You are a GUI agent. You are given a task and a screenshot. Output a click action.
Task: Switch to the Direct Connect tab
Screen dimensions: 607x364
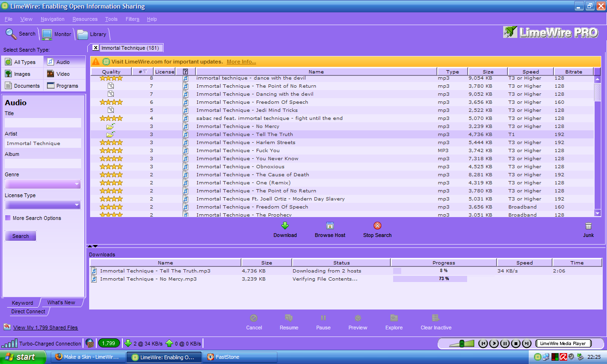coord(28,311)
